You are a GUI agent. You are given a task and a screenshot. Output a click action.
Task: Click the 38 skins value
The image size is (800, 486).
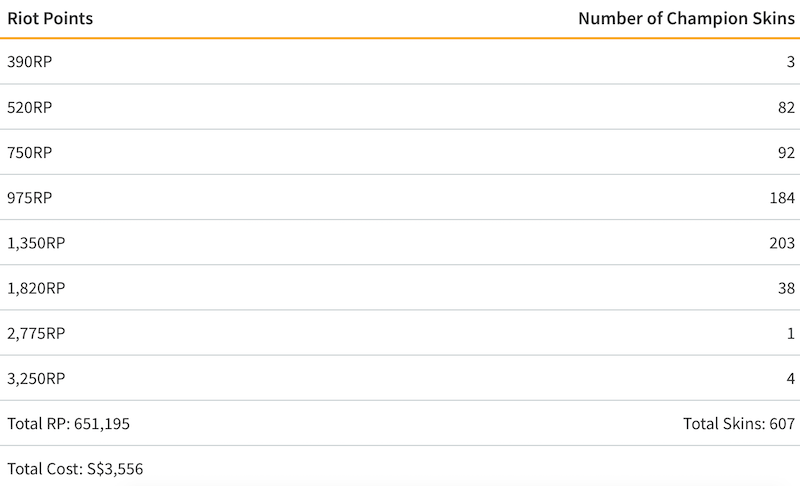pyautogui.click(x=786, y=288)
